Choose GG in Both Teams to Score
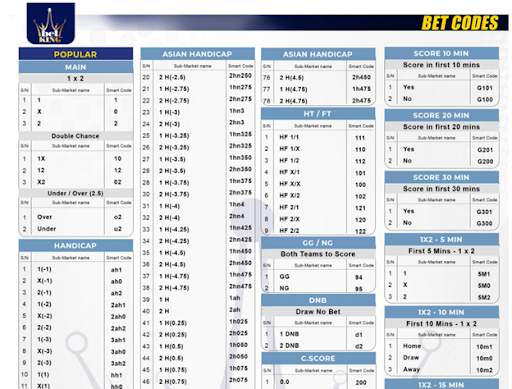 pos(318,277)
